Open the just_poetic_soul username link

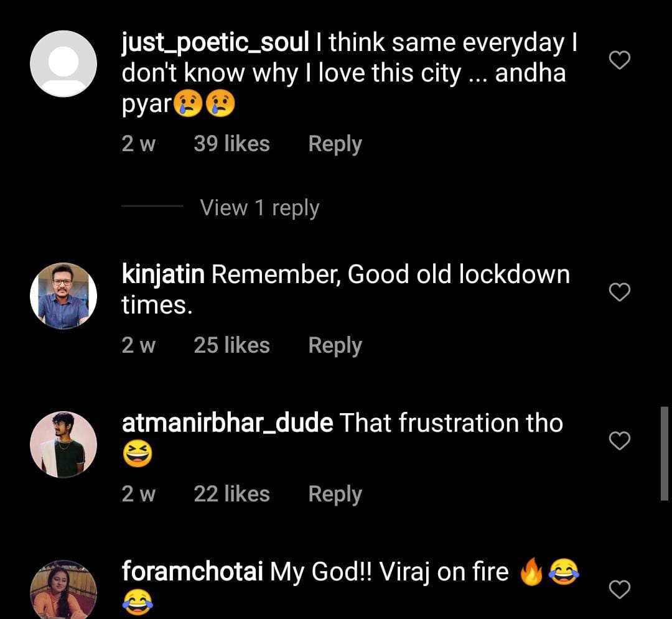pos(215,43)
